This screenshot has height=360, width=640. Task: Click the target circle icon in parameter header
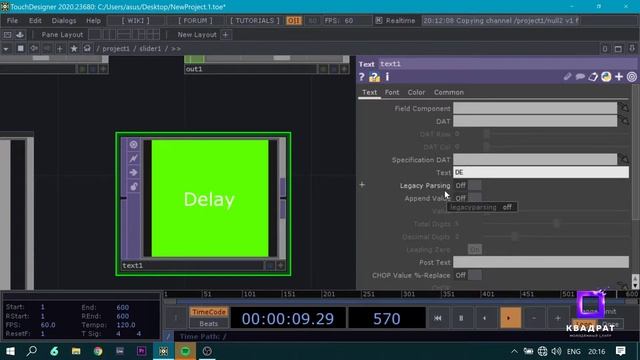631,77
